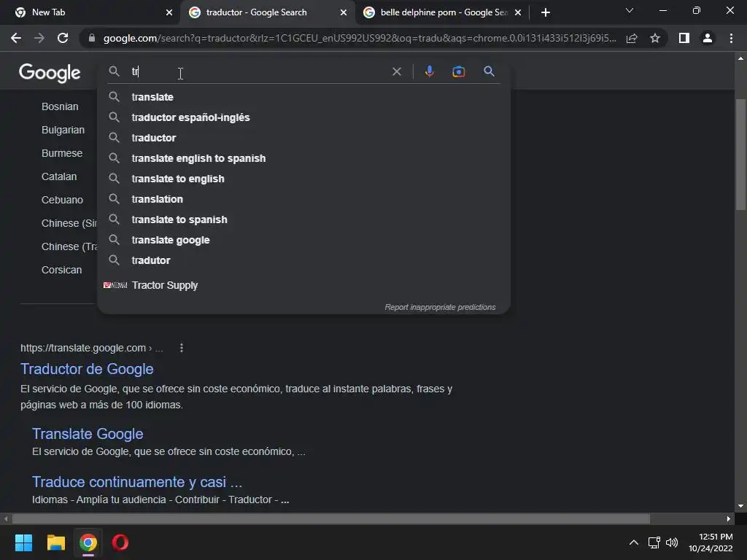Click the browser forward arrow
Screen dimensions: 747x560
[39, 38]
